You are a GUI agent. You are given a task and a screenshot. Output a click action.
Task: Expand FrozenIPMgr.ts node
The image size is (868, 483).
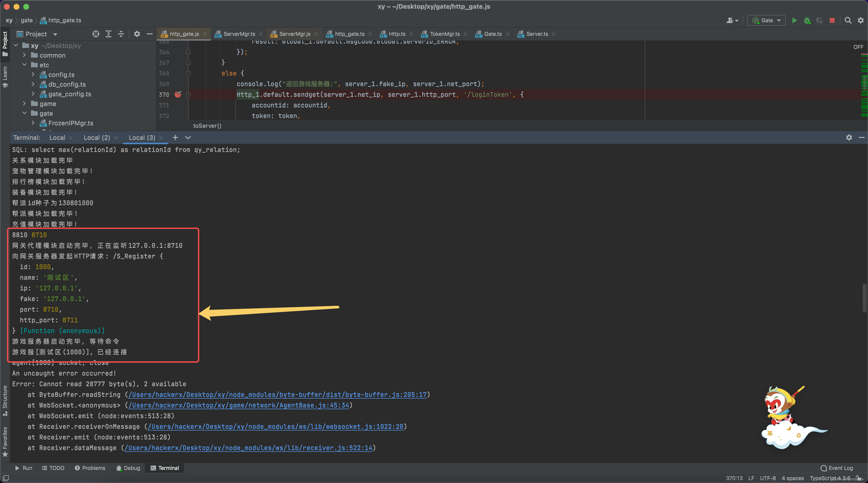tap(33, 123)
